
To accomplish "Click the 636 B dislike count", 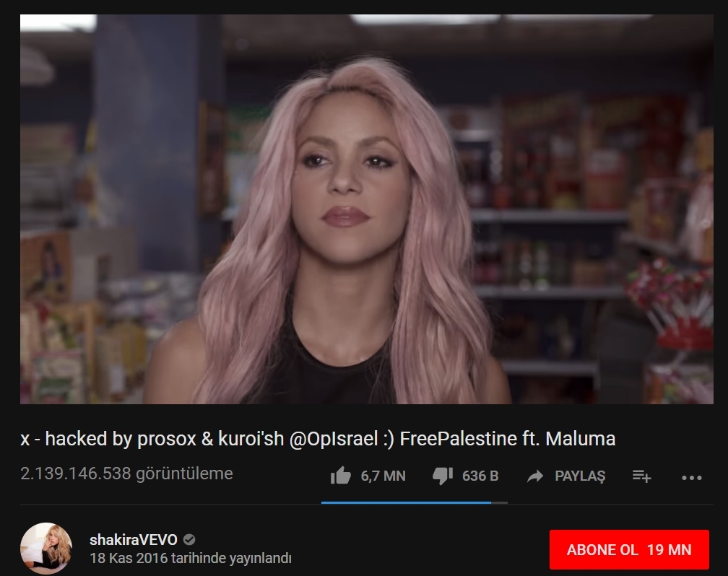I will pos(480,476).
